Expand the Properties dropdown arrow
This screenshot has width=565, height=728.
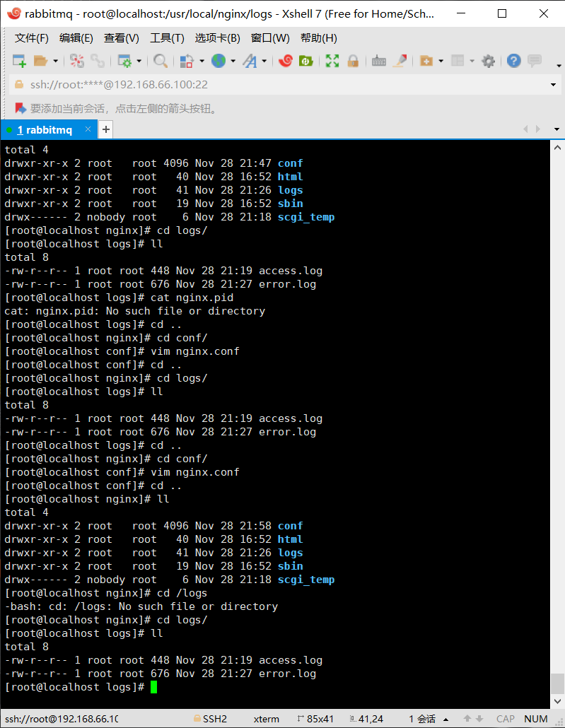pos(139,61)
